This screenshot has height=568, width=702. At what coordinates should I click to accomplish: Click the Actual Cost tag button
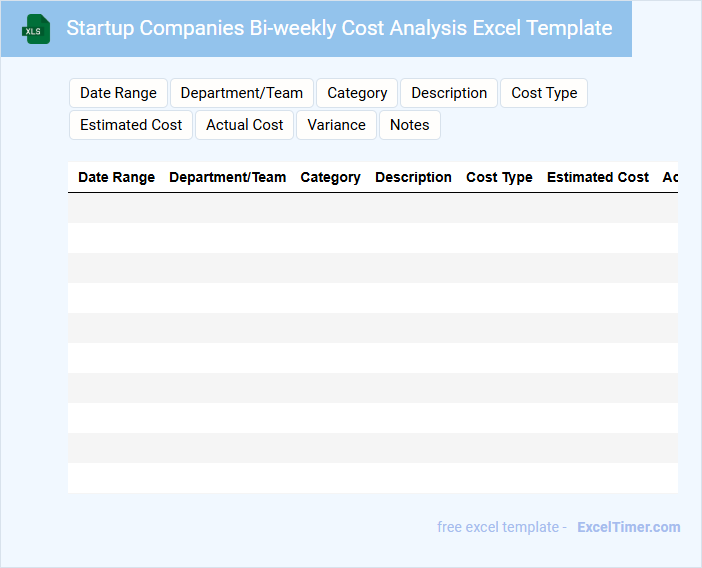pos(245,125)
